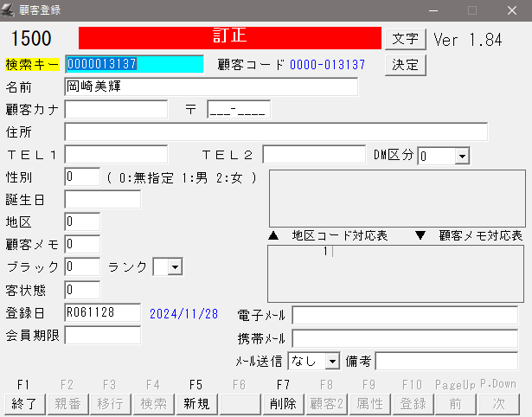Click the 終了 (F1) button
The height and width of the screenshot is (417, 532).
22,403
